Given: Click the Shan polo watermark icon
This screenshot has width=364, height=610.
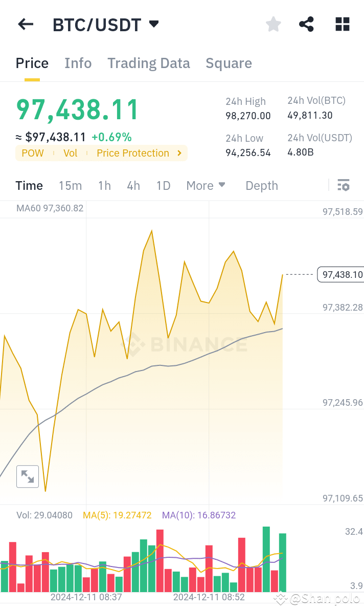Looking at the screenshot, I should (x=281, y=598).
